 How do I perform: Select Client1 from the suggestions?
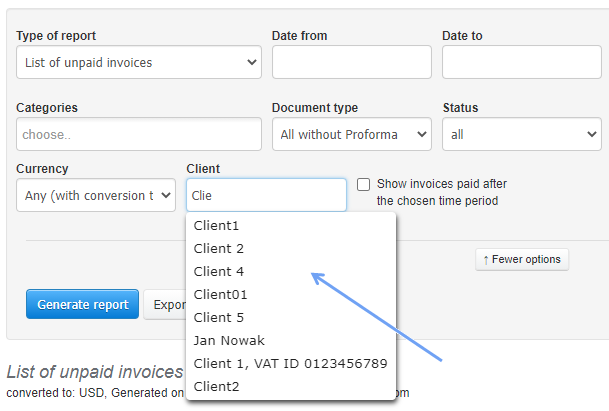217,226
